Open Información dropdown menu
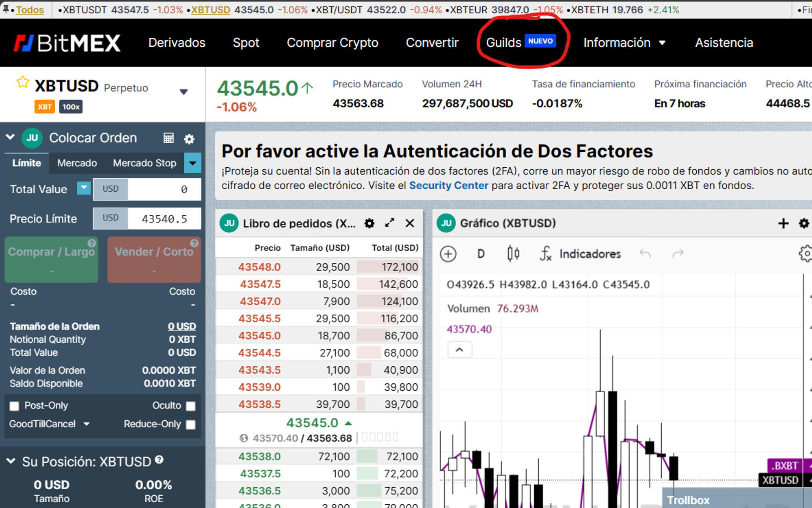812x508 pixels. point(624,43)
